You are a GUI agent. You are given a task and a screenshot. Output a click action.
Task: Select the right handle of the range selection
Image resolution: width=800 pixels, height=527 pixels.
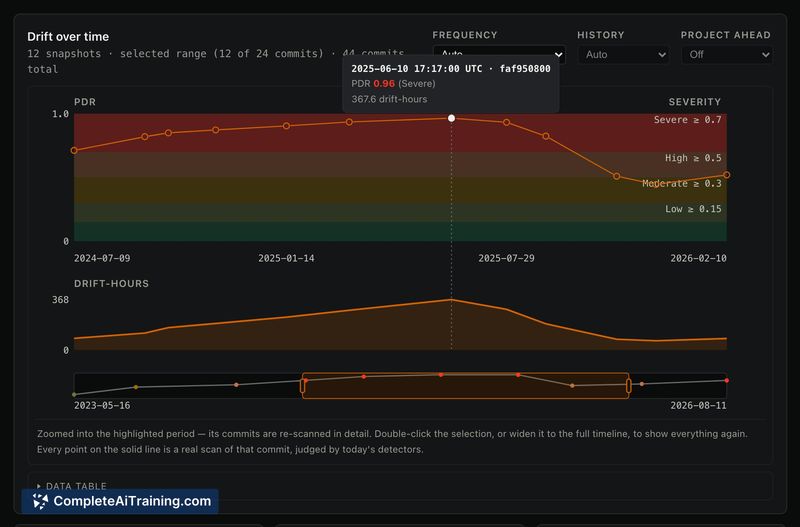pos(629,386)
